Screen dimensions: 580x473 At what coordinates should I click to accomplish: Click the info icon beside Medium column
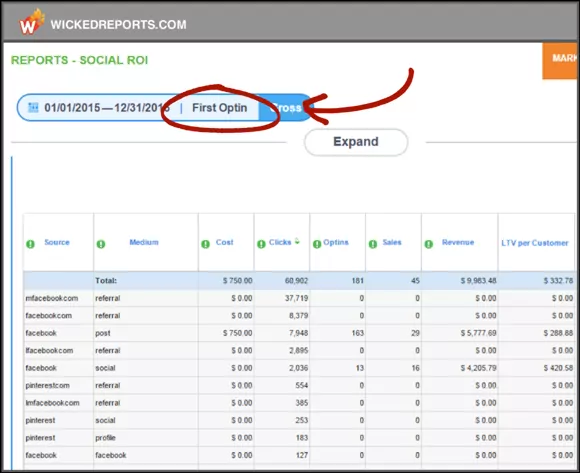[101, 244]
